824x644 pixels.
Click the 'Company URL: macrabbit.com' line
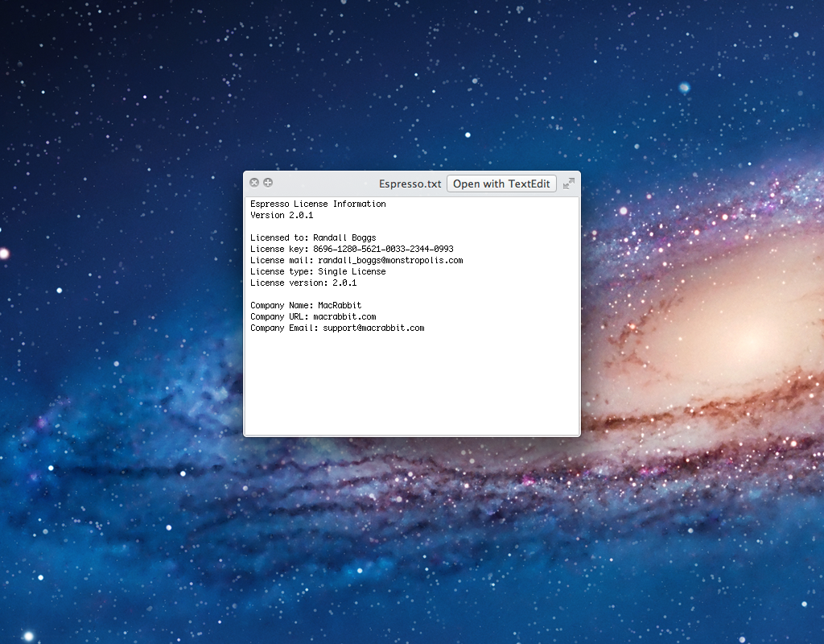(313, 316)
